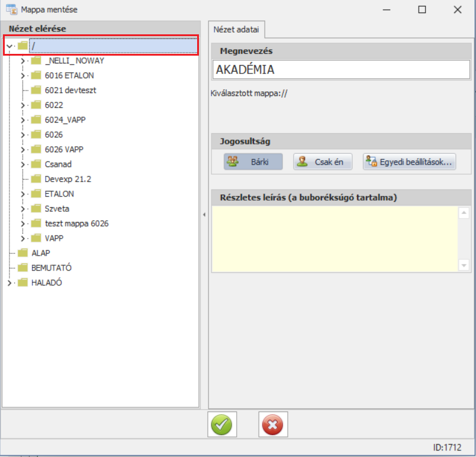
Task: Click the ALAP folder icon
Action: point(23,253)
